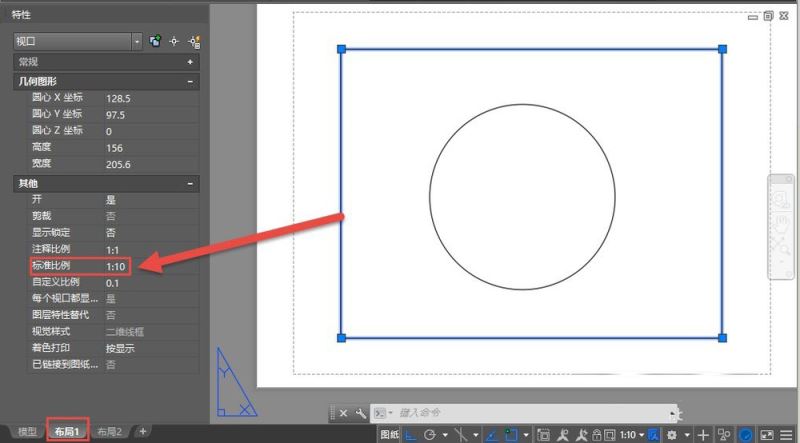Viewport: 800px width, 443px height.
Task: Collapse the 几何图形 section
Action: [190, 81]
